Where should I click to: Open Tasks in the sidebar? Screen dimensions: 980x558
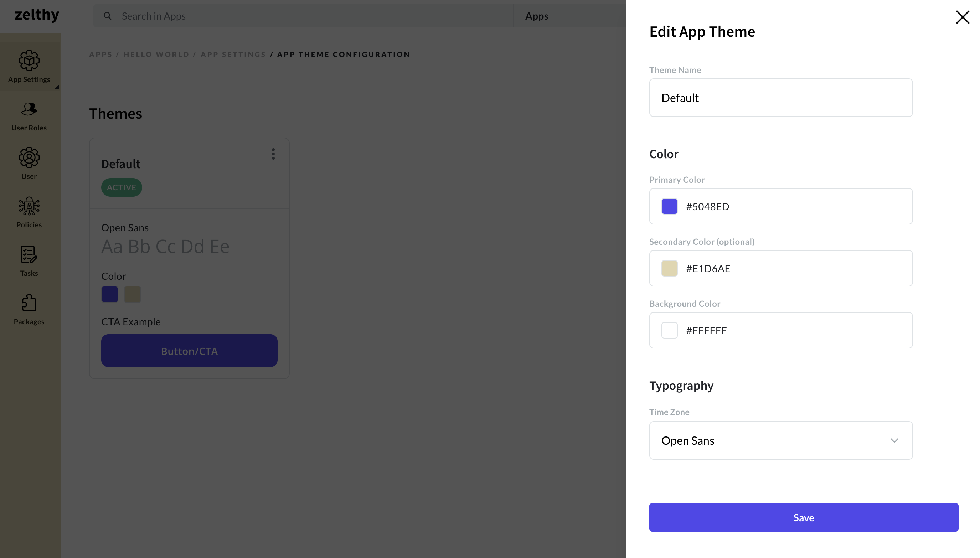click(29, 262)
